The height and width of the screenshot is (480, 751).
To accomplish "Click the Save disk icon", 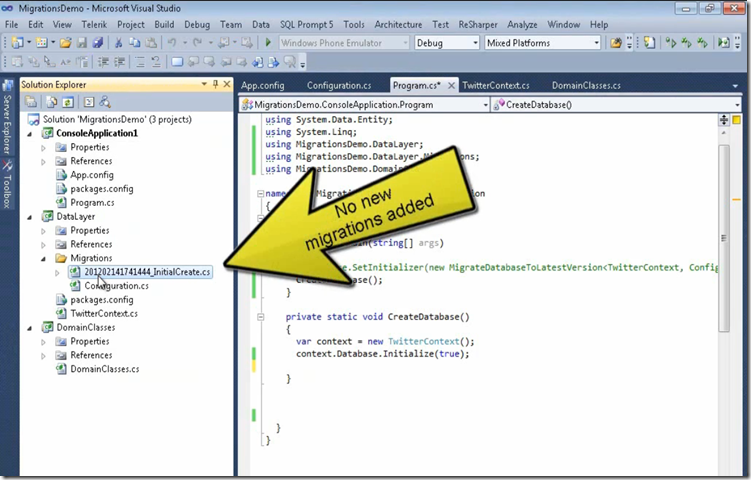I will [x=82, y=43].
